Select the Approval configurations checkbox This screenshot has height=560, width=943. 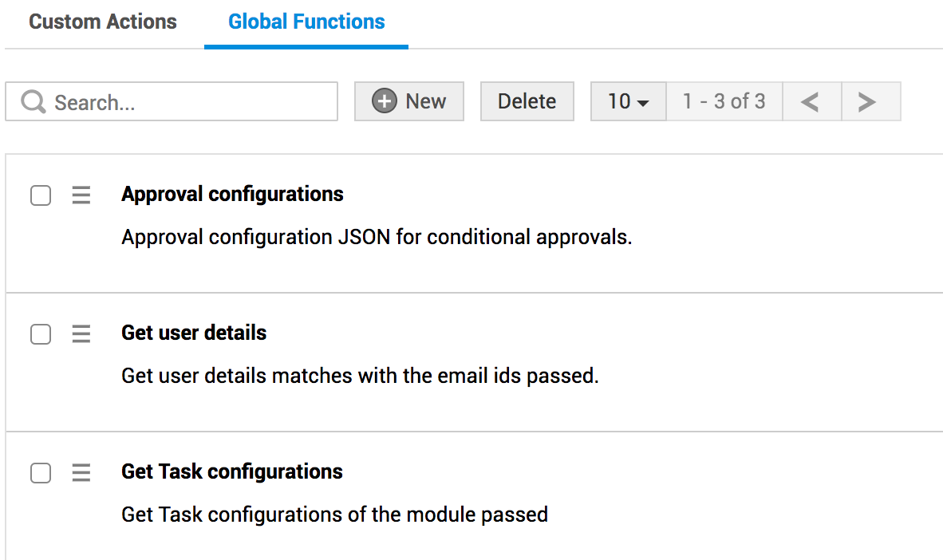pos(41,195)
